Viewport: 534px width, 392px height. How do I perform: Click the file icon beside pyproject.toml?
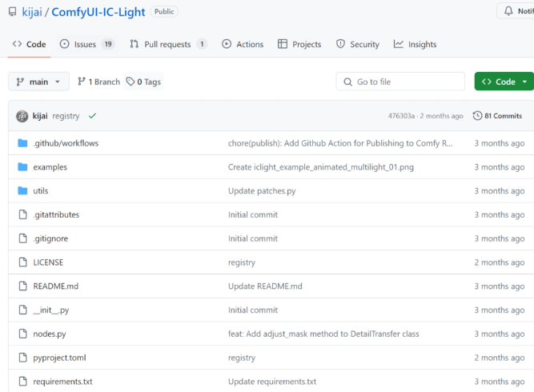coord(23,358)
